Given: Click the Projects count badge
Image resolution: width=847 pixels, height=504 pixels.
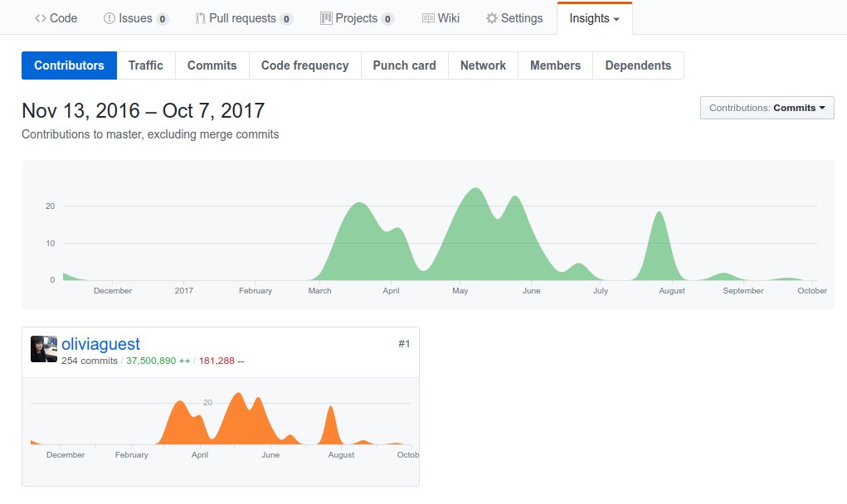Looking at the screenshot, I should click(387, 19).
